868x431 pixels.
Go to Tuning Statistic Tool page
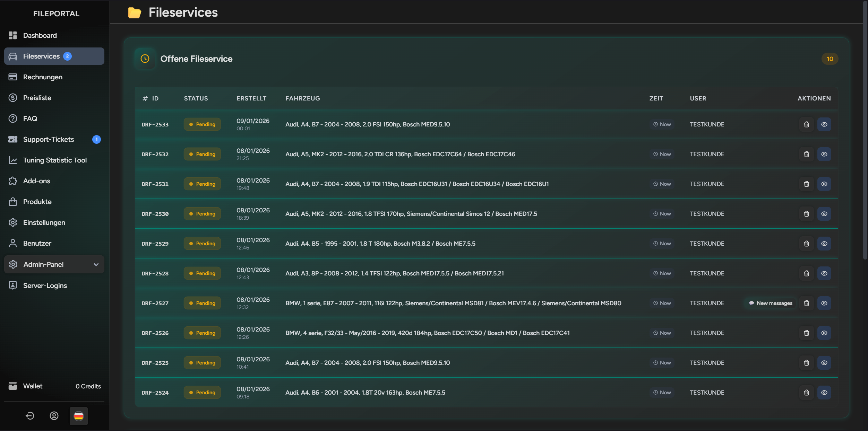pos(55,160)
